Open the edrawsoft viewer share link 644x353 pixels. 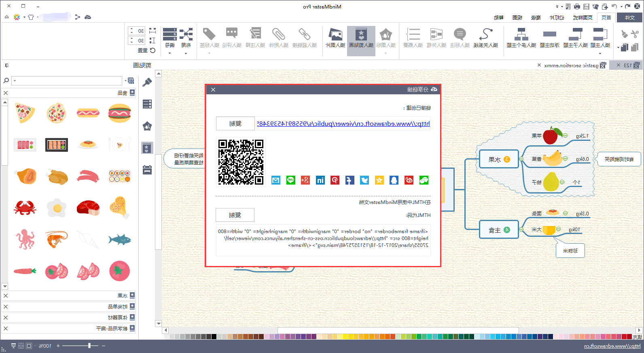pyautogui.click(x=343, y=124)
